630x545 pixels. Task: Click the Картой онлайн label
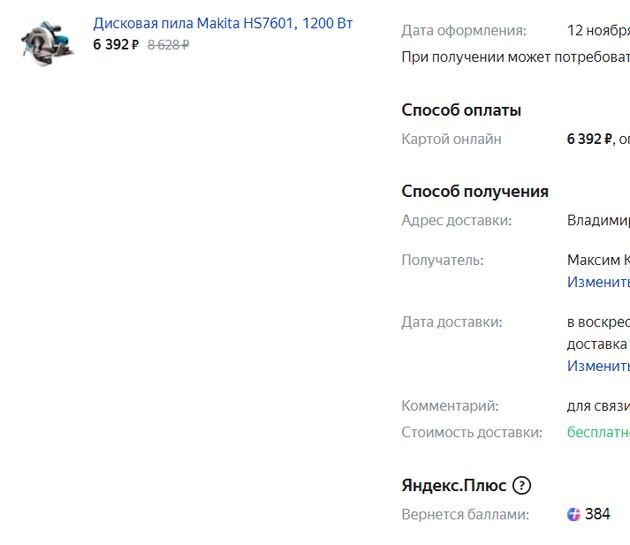[451, 139]
